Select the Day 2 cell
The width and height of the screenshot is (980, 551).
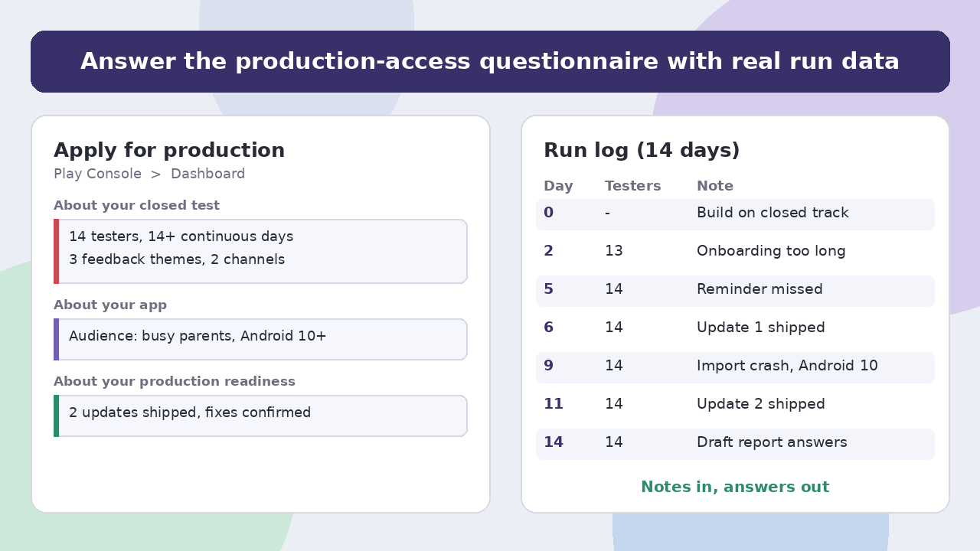(x=548, y=251)
